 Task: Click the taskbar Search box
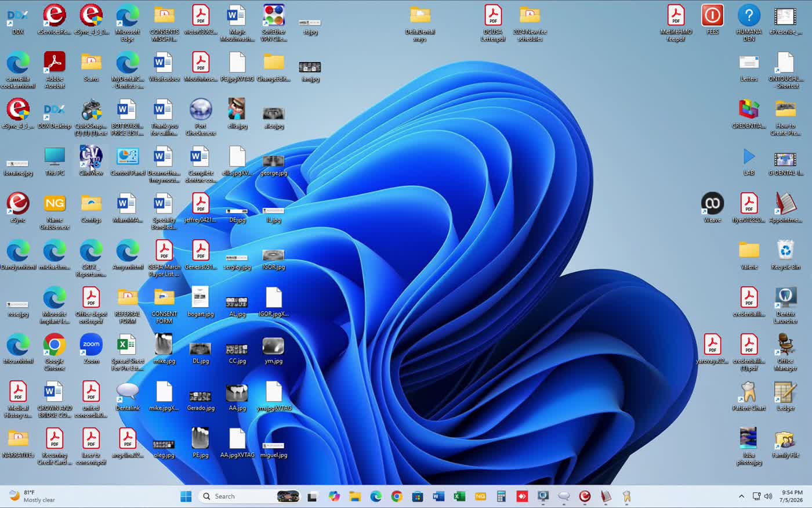click(x=251, y=496)
